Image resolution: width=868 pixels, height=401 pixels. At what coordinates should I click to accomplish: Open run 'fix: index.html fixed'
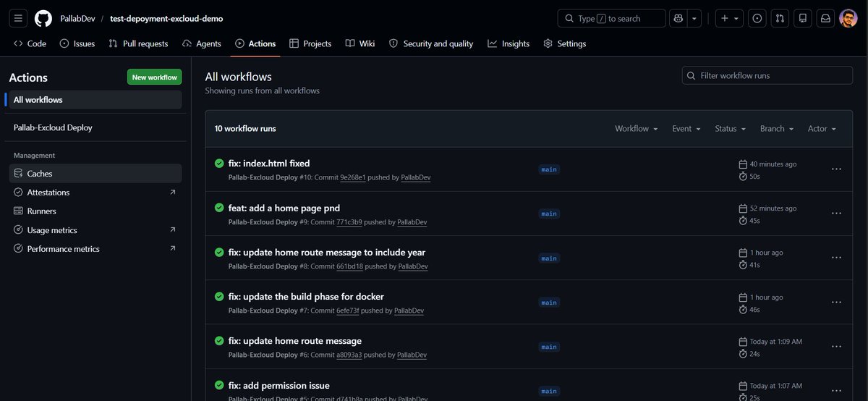pyautogui.click(x=269, y=164)
